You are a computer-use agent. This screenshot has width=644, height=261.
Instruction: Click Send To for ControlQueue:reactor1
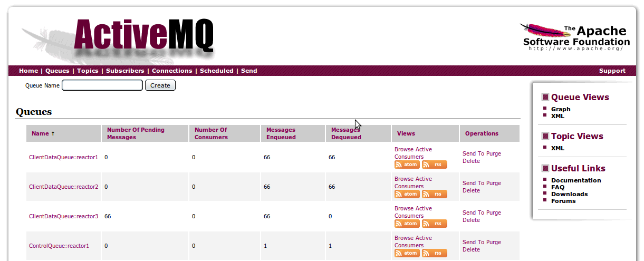[x=473, y=242]
